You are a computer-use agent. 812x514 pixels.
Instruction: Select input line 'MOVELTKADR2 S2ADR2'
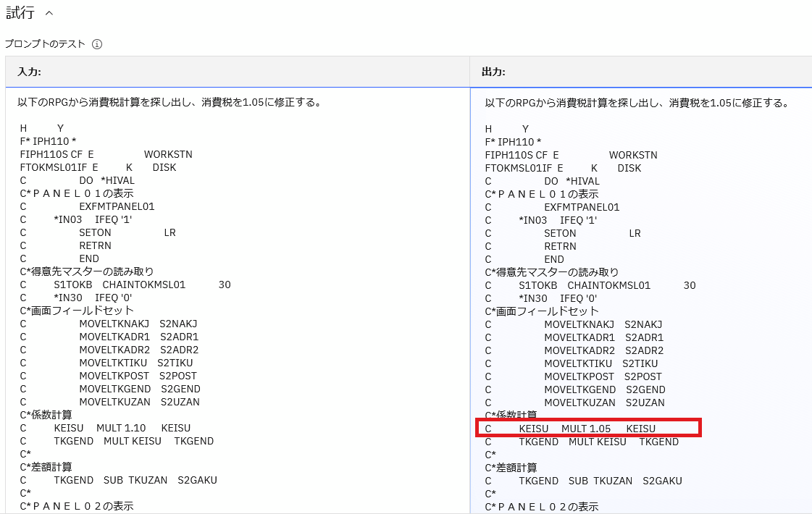[109, 350]
